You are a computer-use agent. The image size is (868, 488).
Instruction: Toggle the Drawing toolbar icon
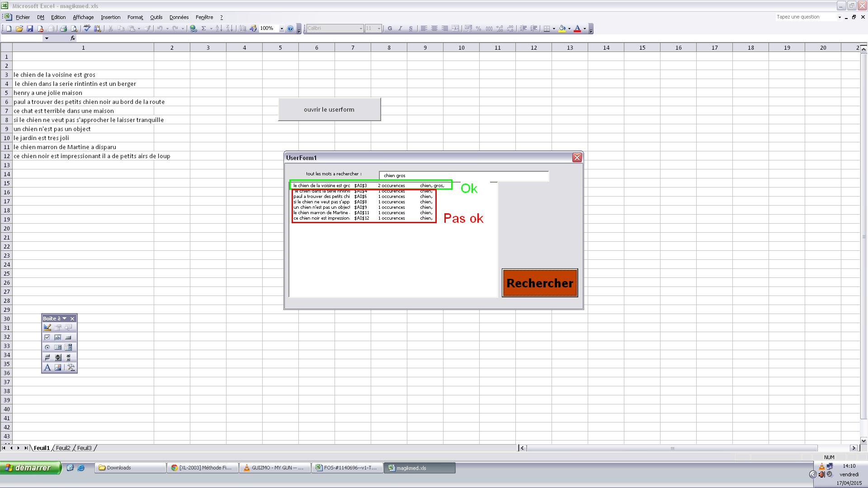pyautogui.click(x=253, y=28)
